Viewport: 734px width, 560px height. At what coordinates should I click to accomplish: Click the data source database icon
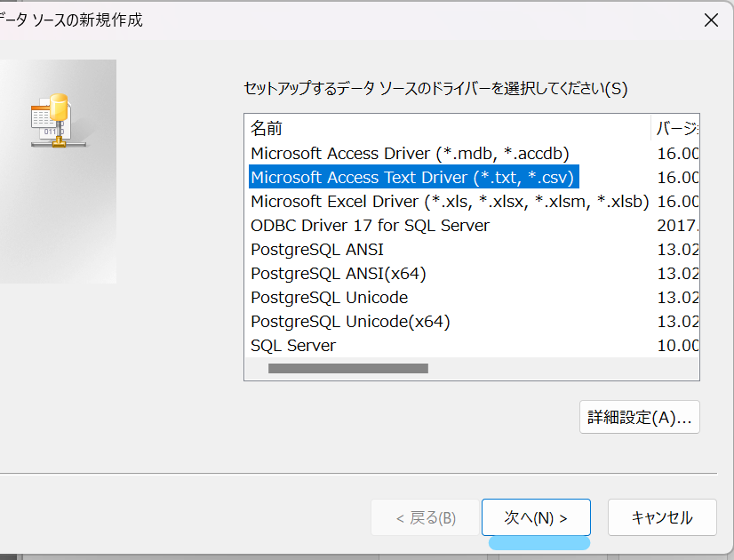[57, 121]
